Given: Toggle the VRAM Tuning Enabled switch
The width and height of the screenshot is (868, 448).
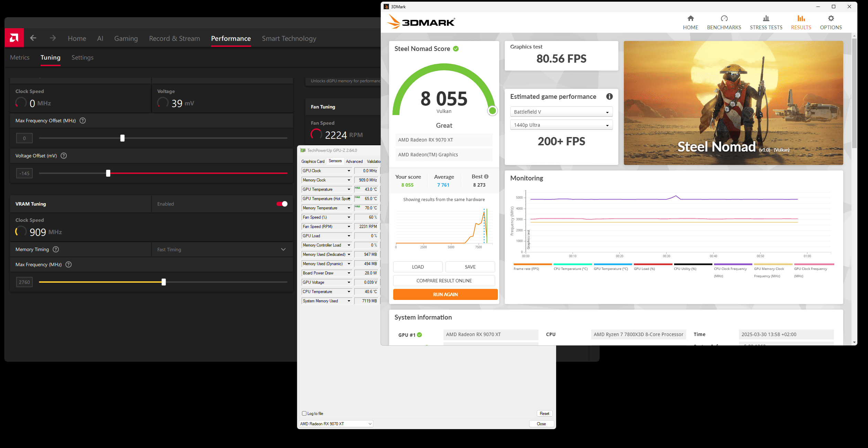Looking at the screenshot, I should click(282, 204).
